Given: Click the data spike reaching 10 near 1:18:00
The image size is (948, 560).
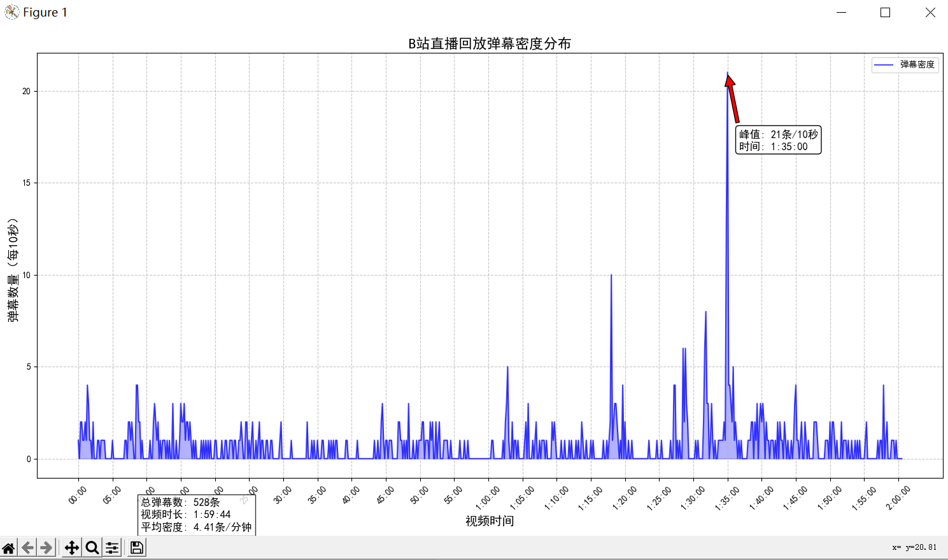Looking at the screenshot, I should (611, 276).
